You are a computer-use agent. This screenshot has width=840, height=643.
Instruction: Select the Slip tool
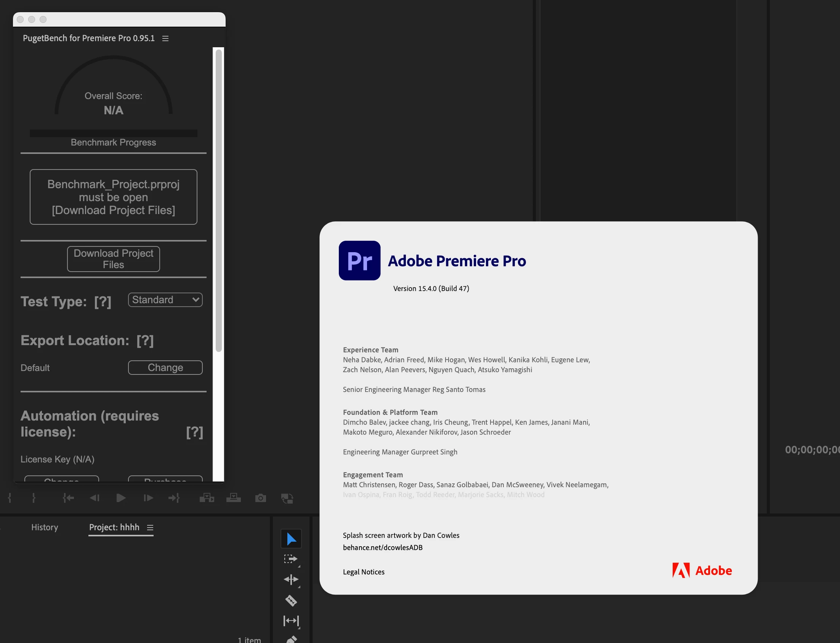pyautogui.click(x=290, y=621)
